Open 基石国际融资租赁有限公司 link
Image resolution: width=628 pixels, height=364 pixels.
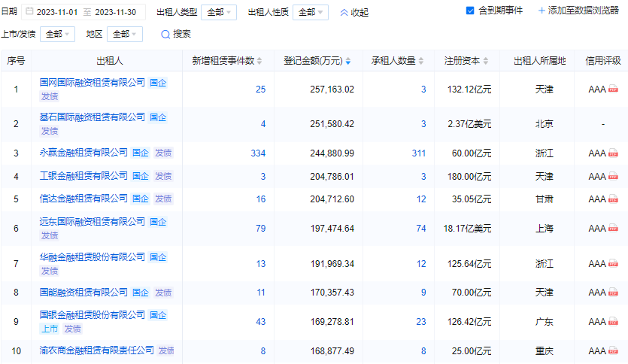92,117
